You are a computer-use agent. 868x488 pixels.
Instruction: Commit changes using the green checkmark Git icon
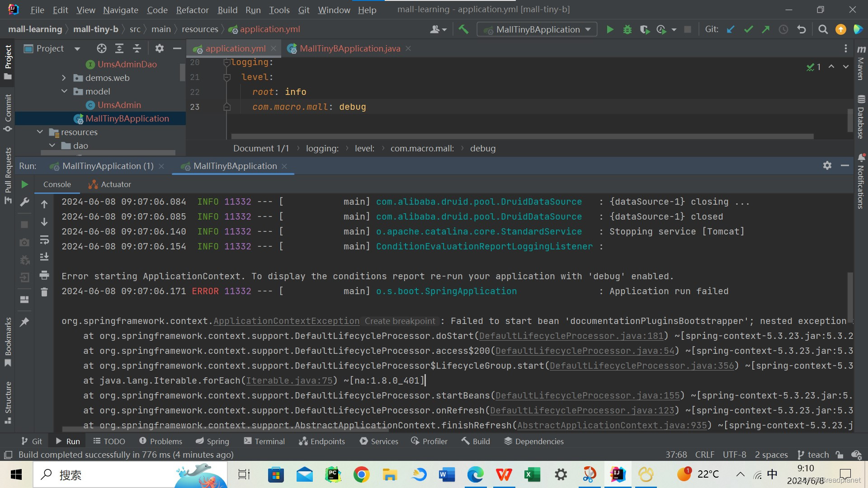point(748,29)
